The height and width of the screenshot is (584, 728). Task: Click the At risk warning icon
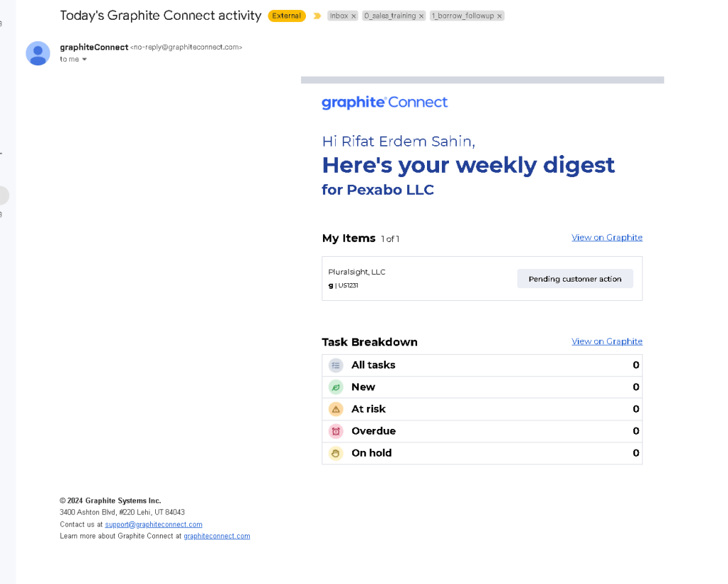point(336,409)
